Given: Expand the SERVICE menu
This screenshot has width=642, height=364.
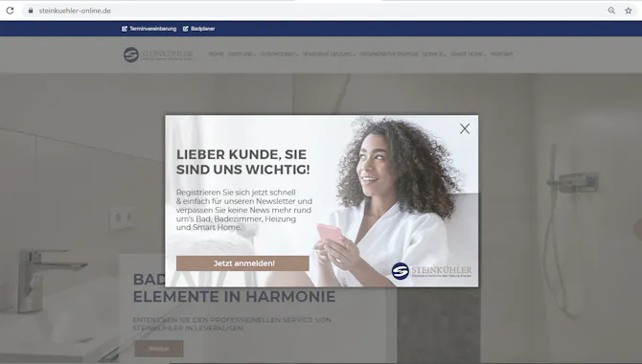Looking at the screenshot, I should 434,54.
